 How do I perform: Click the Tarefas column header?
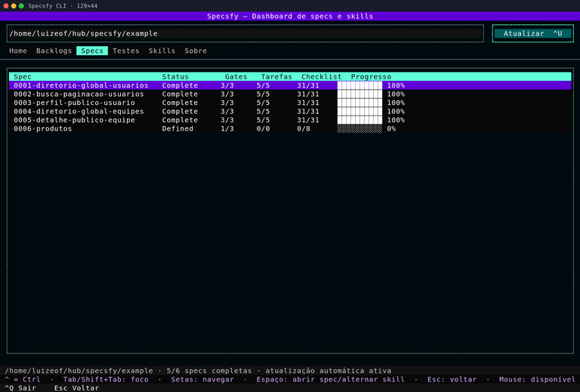coord(276,76)
